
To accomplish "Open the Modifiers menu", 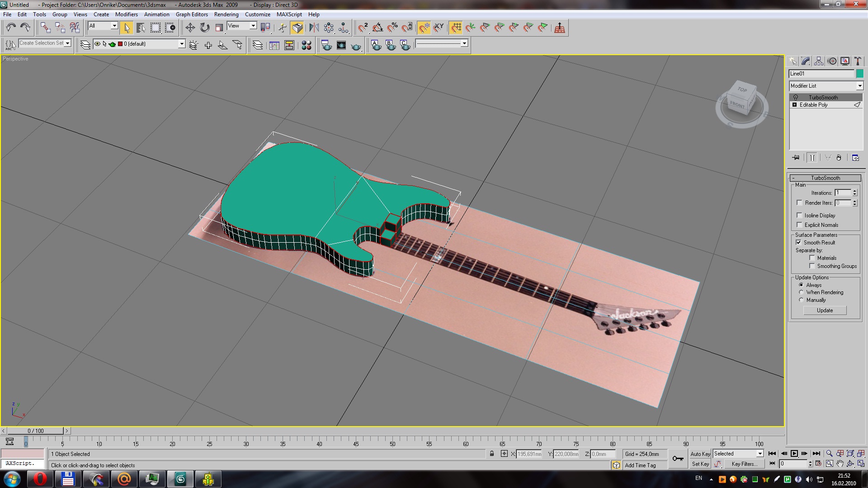I will pos(126,14).
